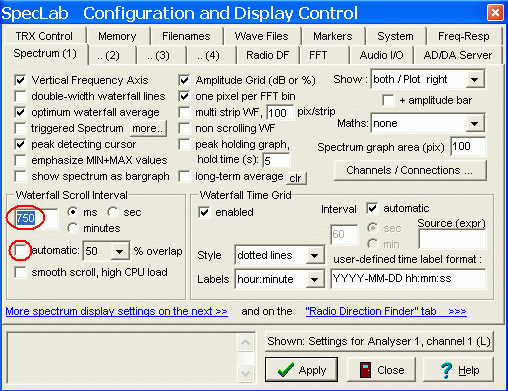Switch to Markers tab
This screenshot has width=508, height=391.
(x=333, y=36)
